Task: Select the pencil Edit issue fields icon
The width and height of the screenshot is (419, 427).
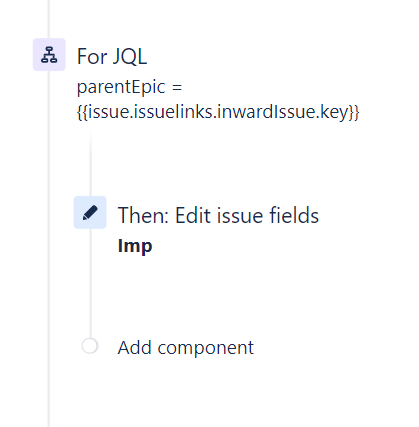Action: pos(90,212)
